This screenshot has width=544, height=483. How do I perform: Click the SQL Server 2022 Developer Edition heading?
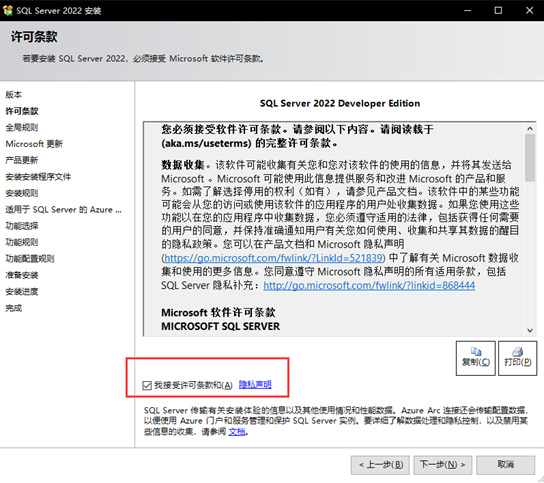pos(340,103)
